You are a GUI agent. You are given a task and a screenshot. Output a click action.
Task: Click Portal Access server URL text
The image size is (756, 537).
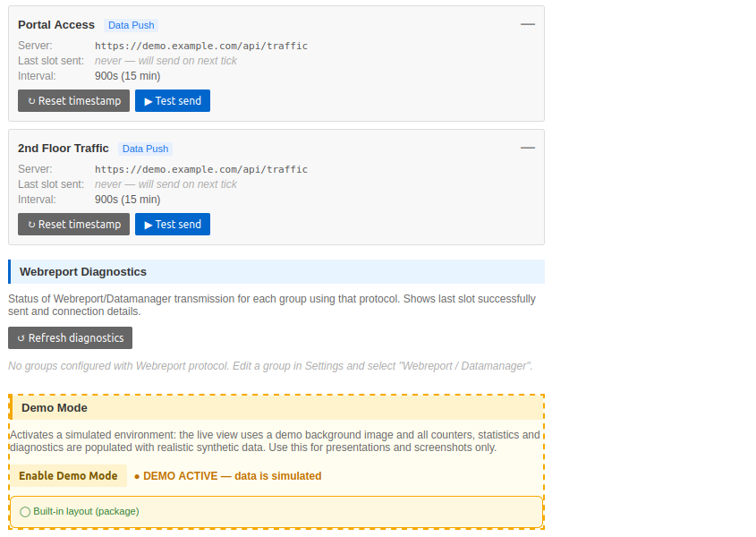coord(201,46)
